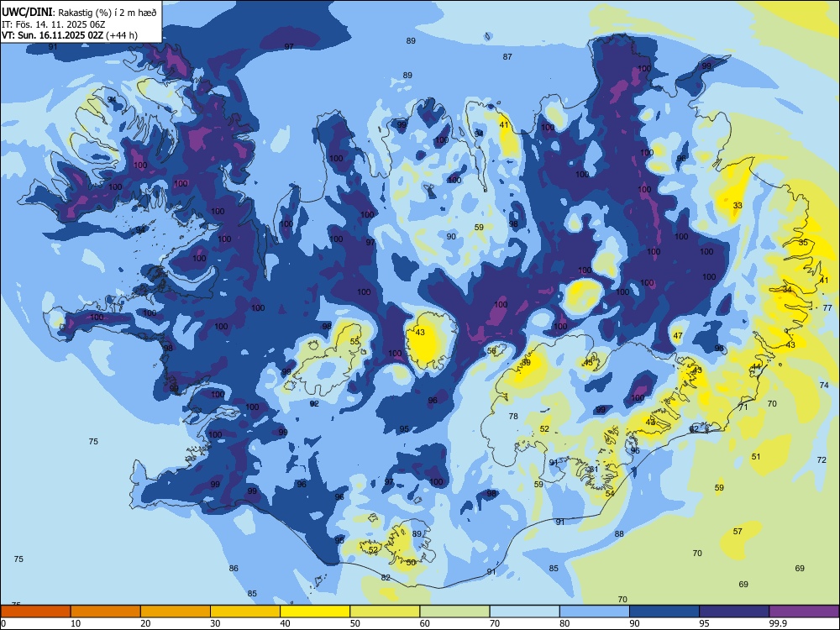840x630 pixels.
Task: Click the humidity value '78' on the map
Action: [513, 417]
